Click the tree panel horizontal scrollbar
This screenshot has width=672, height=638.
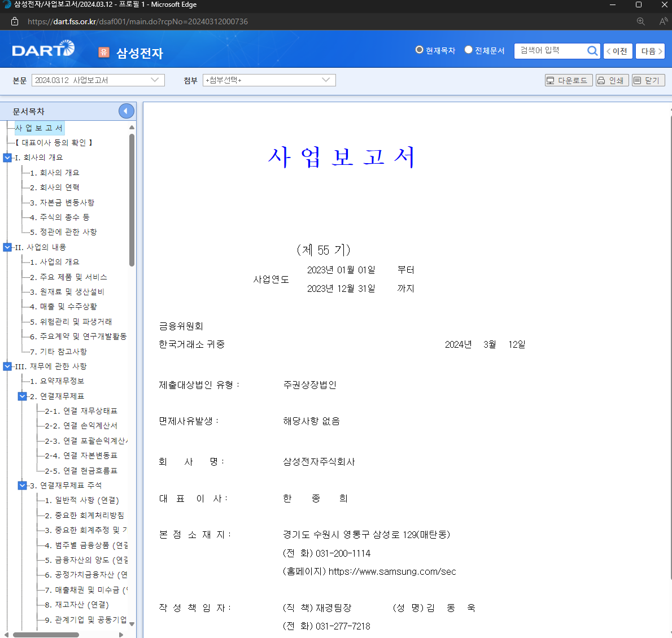(x=45, y=635)
